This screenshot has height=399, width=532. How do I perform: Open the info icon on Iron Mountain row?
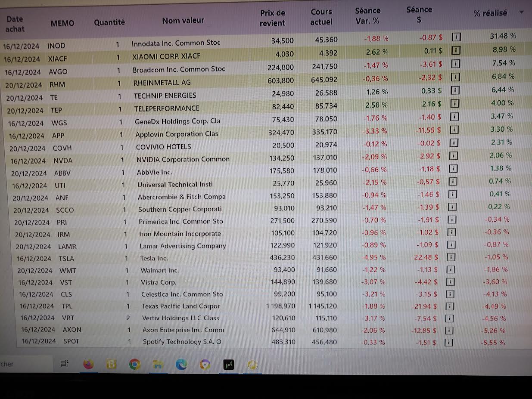pyautogui.click(x=451, y=232)
